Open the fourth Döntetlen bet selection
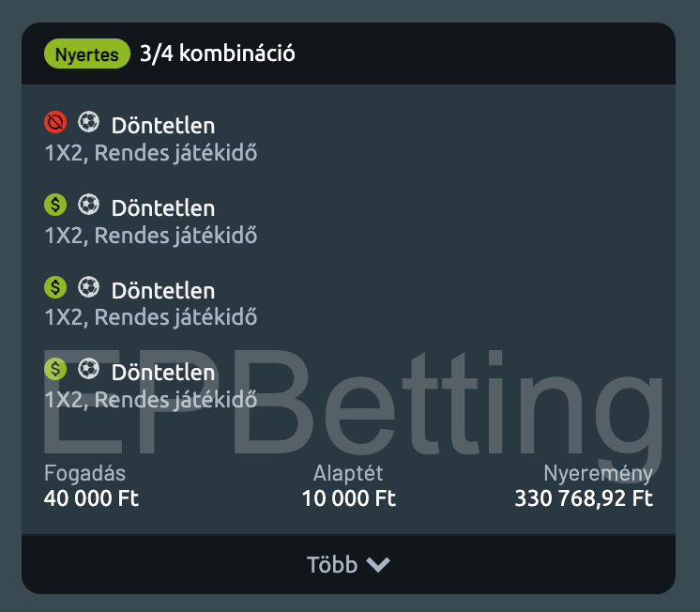This screenshot has width=700, height=612. 163,373
